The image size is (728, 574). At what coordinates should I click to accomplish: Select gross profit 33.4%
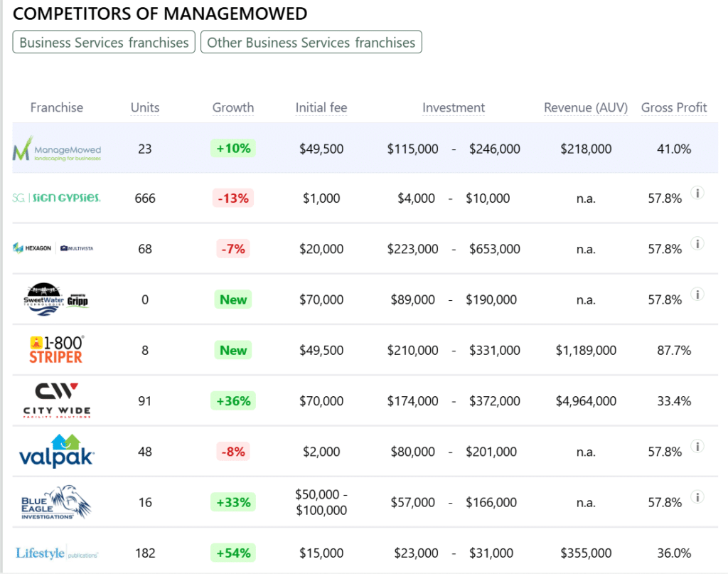(x=674, y=400)
